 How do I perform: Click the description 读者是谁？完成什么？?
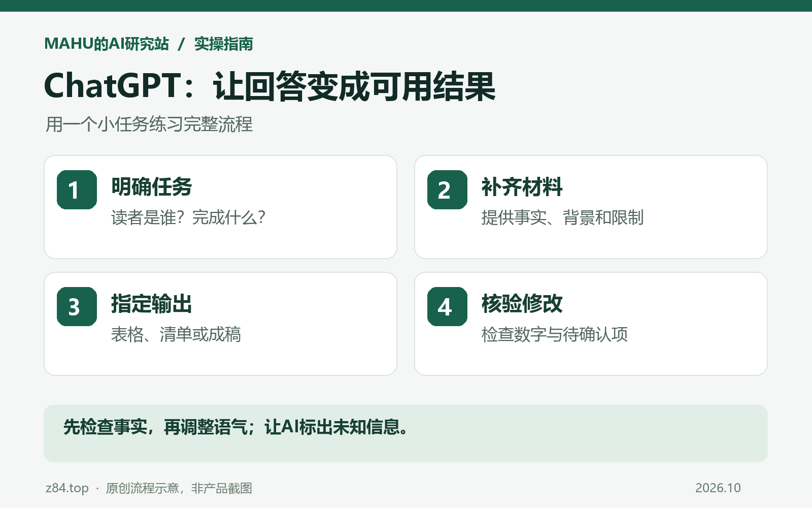(188, 217)
